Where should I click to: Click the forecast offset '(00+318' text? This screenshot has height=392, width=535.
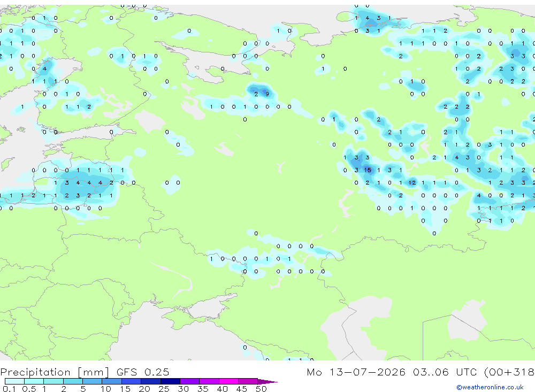(x=509, y=372)
